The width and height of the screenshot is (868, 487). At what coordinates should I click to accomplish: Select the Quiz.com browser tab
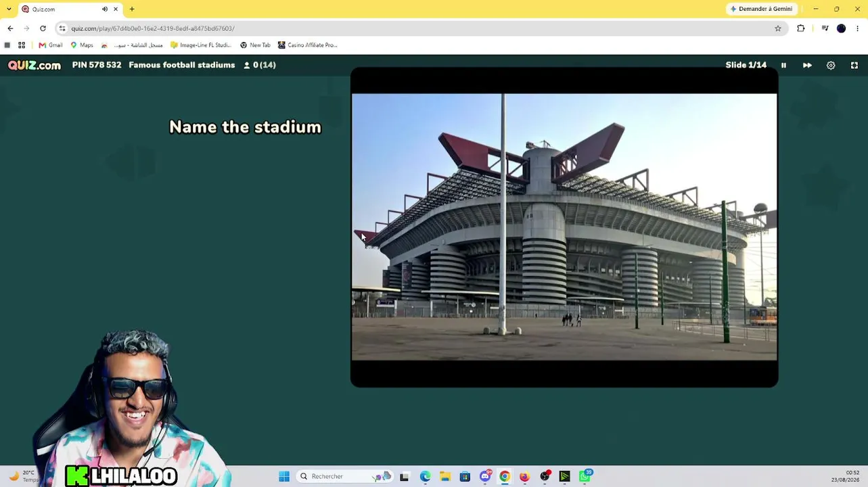click(x=70, y=9)
